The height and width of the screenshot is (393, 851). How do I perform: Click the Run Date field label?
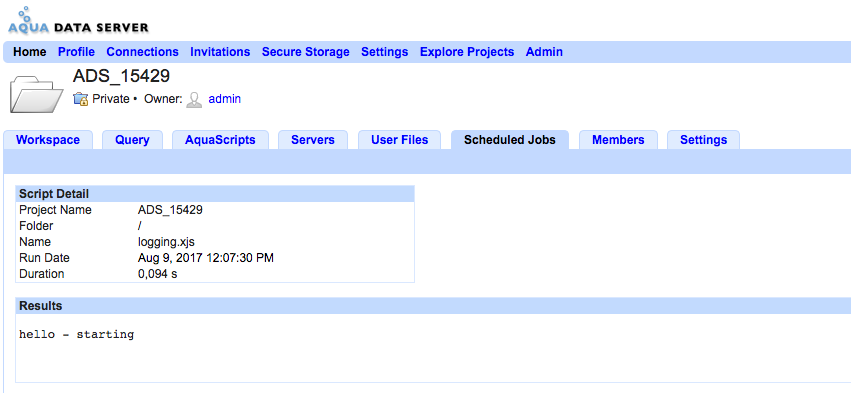[x=45, y=258]
